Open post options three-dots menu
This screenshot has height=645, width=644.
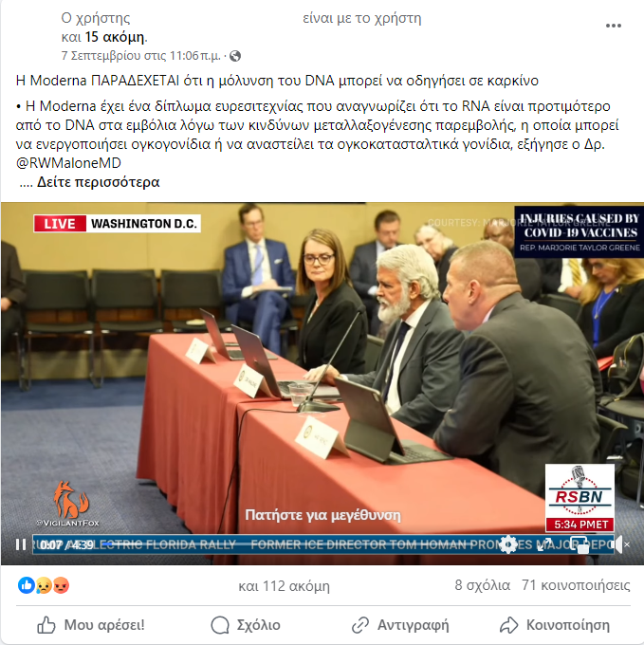tap(614, 26)
